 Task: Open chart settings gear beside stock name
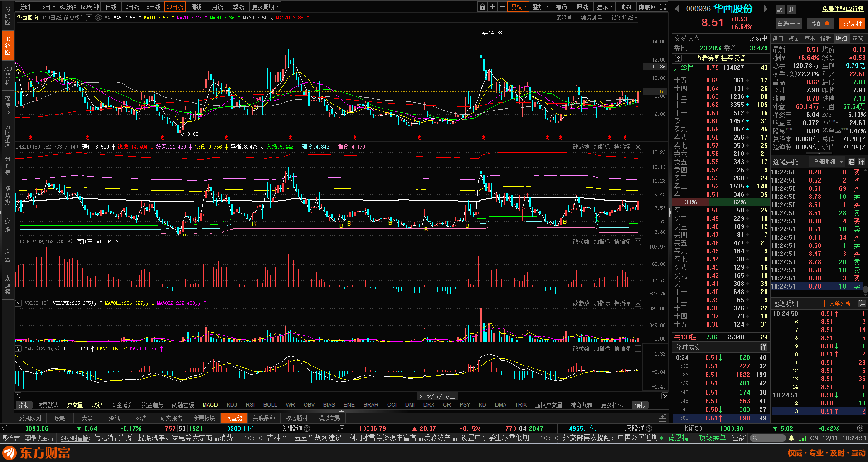coord(98,18)
